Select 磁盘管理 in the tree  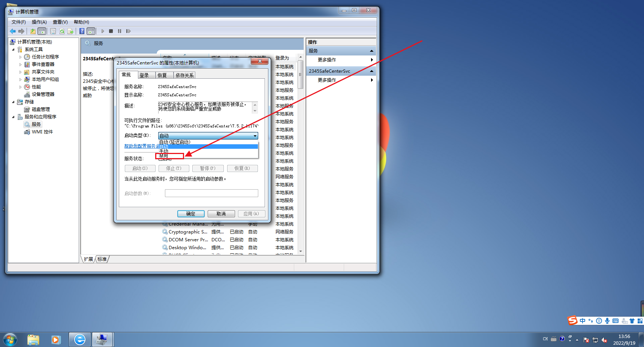pyautogui.click(x=40, y=109)
